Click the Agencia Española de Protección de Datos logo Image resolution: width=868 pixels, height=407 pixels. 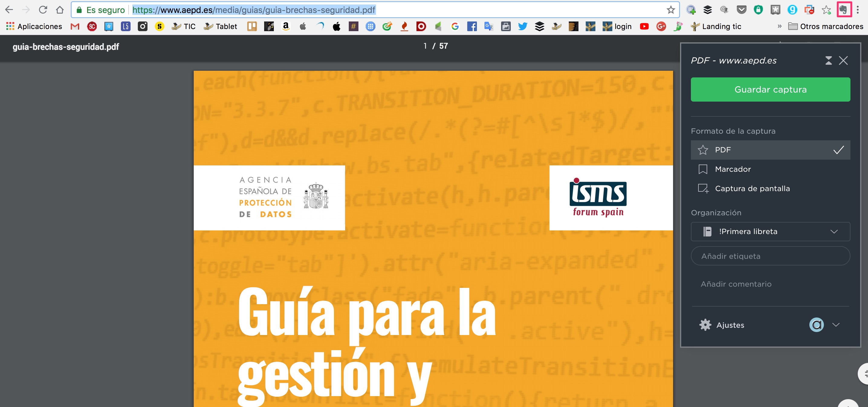(283, 197)
